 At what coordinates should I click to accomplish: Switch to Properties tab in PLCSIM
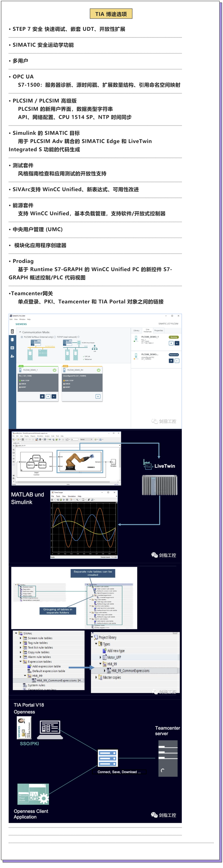pos(159,330)
